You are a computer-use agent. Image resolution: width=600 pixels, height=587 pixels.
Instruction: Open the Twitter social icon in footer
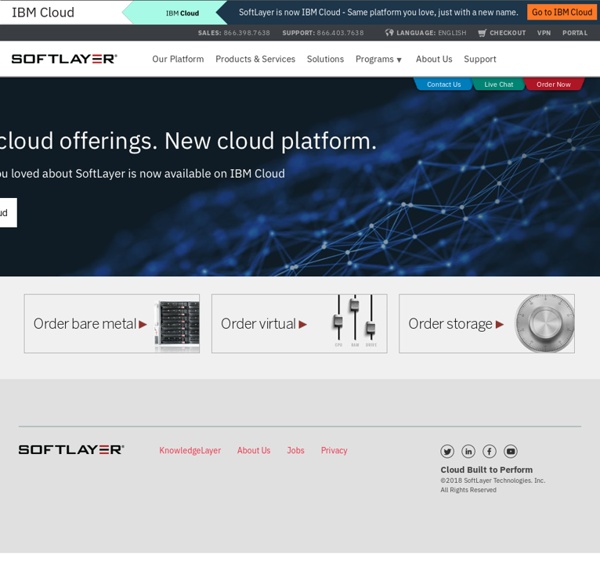(x=447, y=452)
